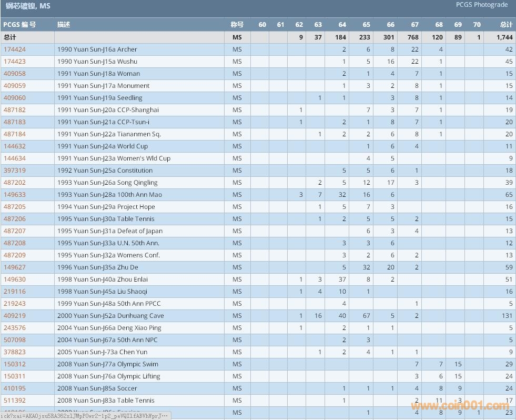Open coin number 174424 link

pyautogui.click(x=15, y=49)
